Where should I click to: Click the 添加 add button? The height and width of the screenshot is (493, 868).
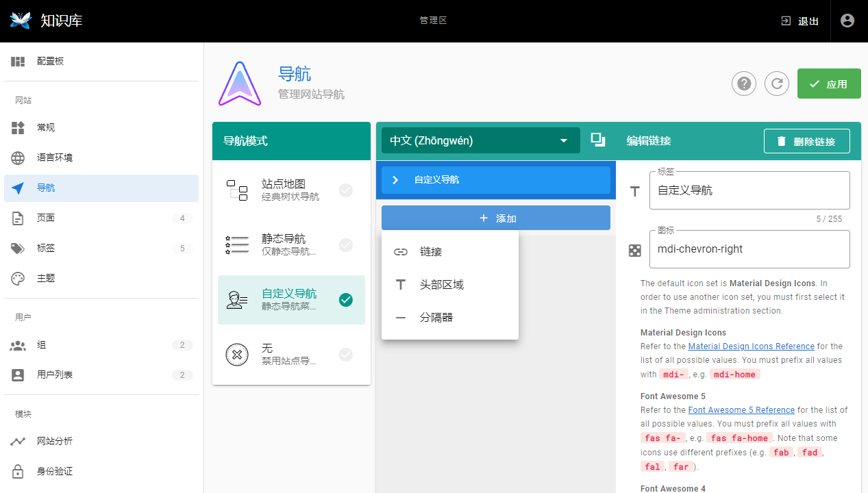(496, 218)
